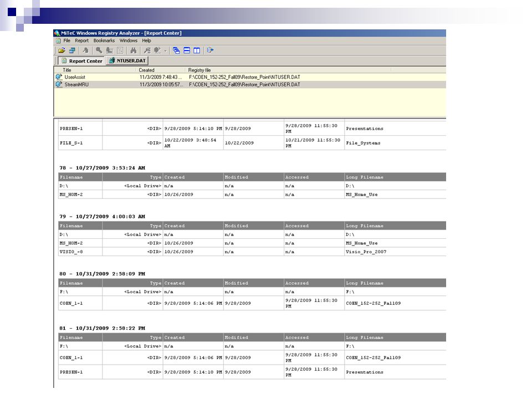Viewport: 532px width, 399px height.
Task: Click the blue stacked windows toolbar icon
Action: click(x=72, y=50)
